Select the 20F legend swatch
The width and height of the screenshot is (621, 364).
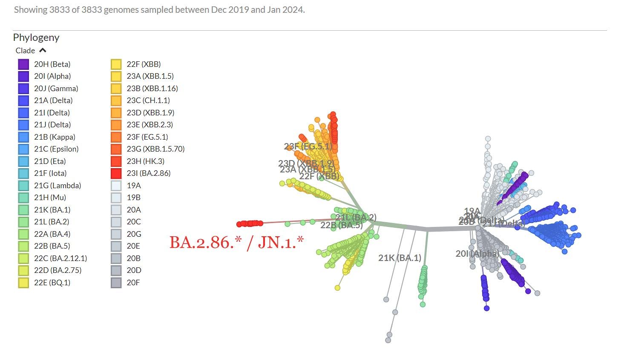(x=116, y=283)
